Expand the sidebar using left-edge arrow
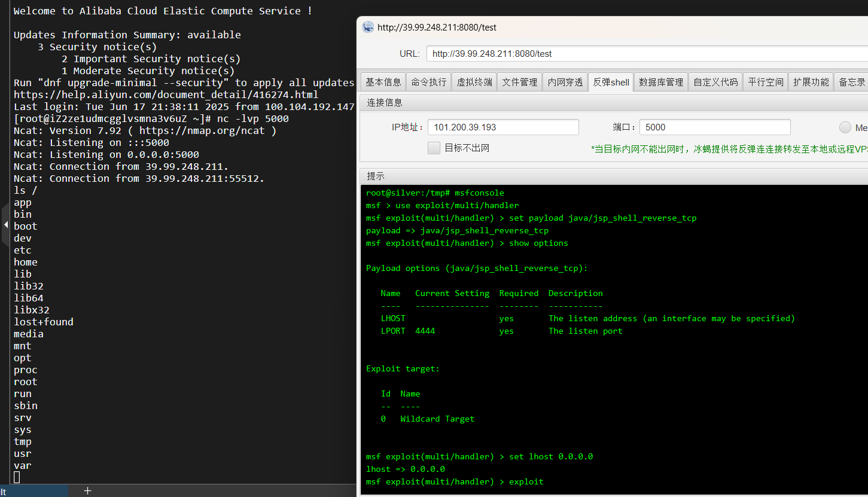 click(5, 225)
